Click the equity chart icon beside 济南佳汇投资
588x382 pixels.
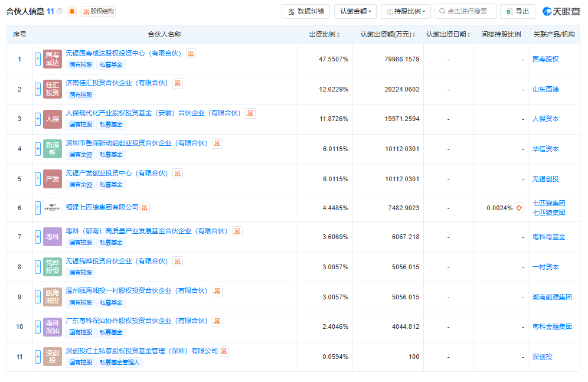(177, 83)
